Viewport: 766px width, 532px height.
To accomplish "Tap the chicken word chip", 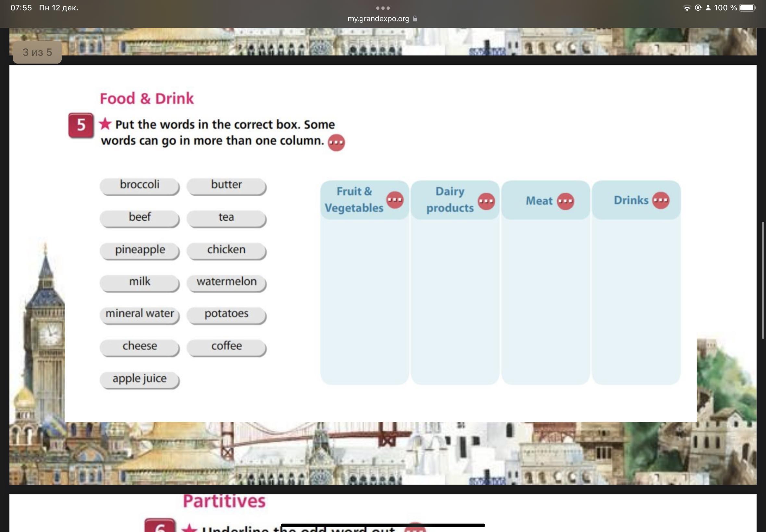I will coord(226,250).
